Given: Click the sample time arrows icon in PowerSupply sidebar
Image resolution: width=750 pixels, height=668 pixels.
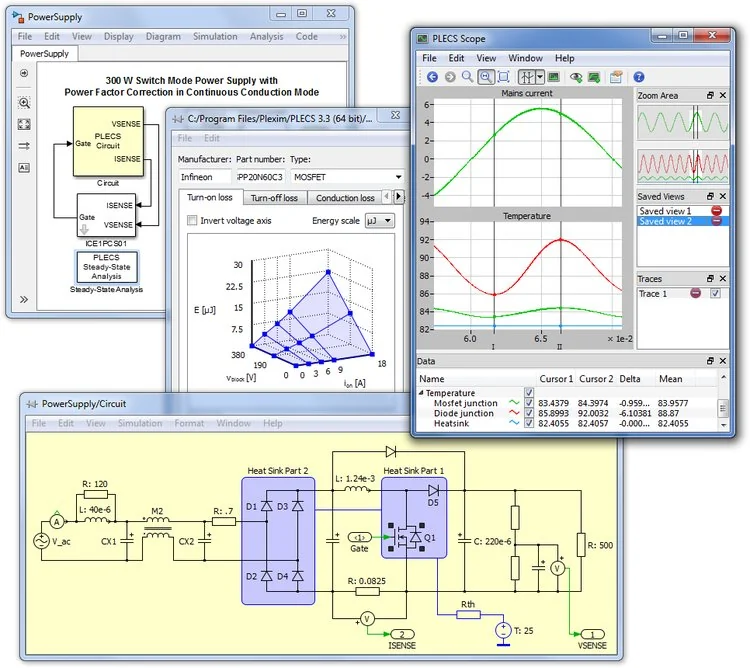Looking at the screenshot, I should [24, 146].
